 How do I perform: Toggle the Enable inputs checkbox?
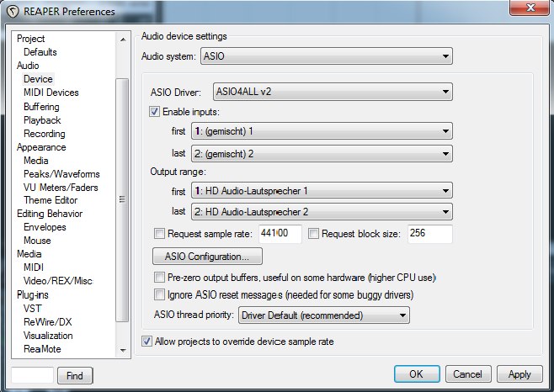click(154, 112)
